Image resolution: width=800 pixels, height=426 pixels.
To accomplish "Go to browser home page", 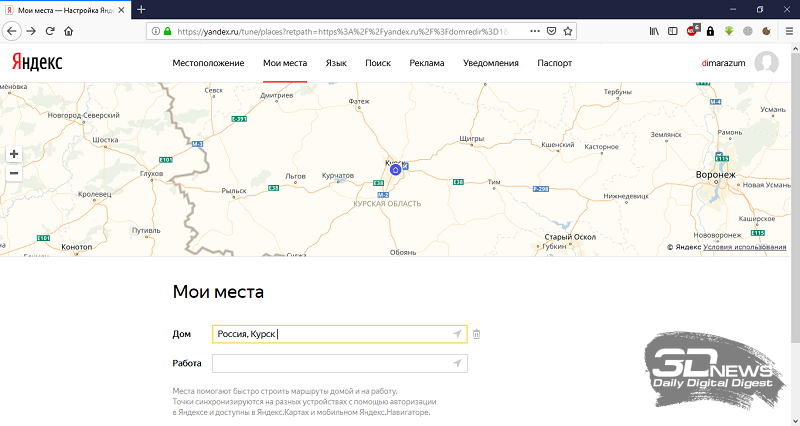I will tap(68, 31).
